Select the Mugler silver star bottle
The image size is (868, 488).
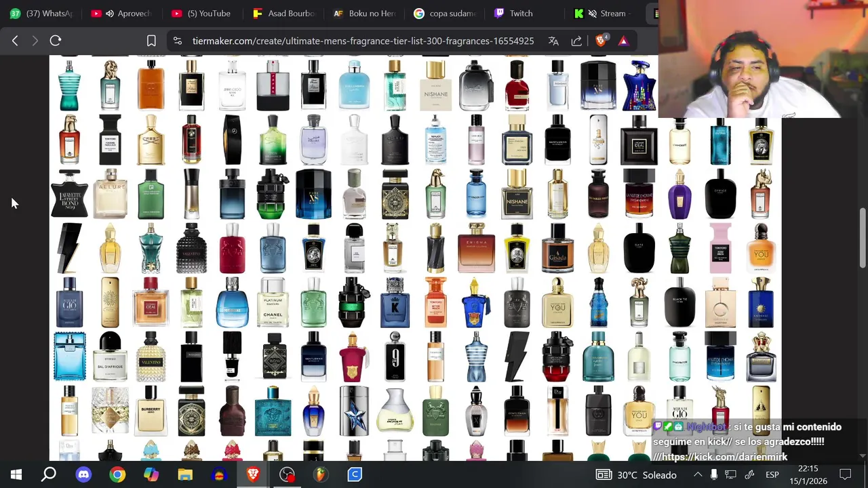pos(354,411)
